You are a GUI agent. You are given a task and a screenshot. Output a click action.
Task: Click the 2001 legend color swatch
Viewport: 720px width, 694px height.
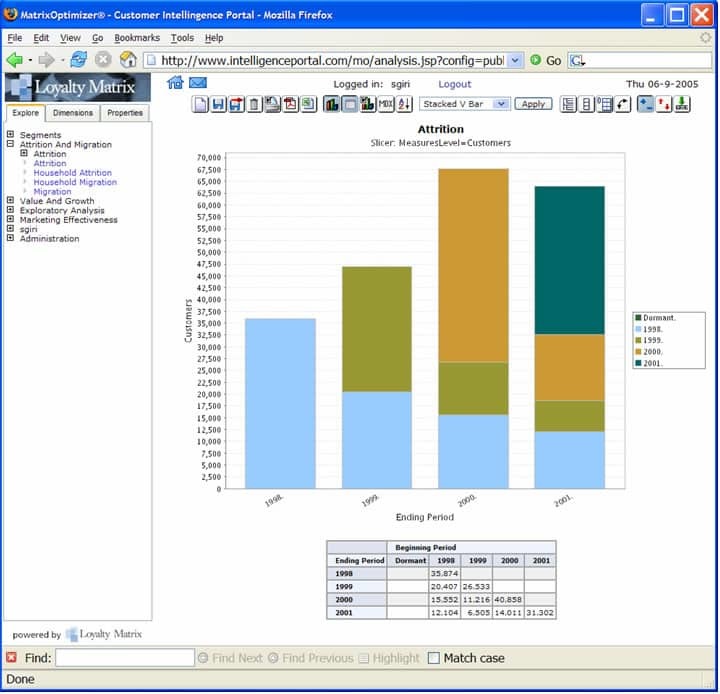click(x=638, y=363)
